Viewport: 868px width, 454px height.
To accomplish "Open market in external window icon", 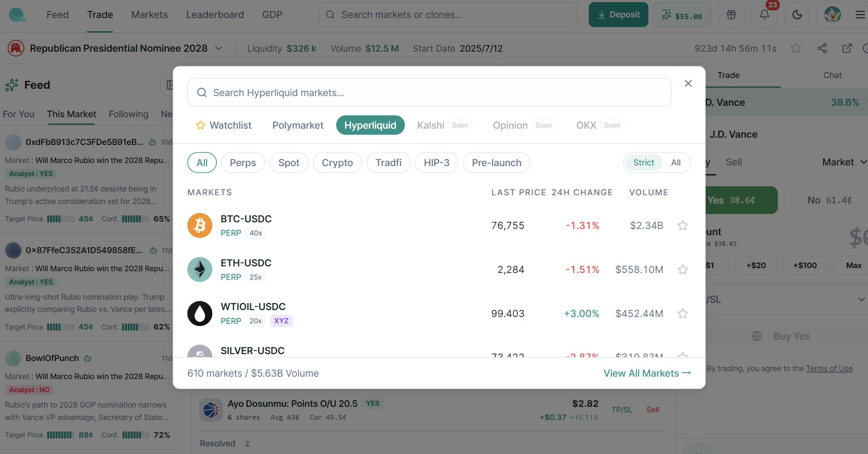I will pyautogui.click(x=847, y=48).
